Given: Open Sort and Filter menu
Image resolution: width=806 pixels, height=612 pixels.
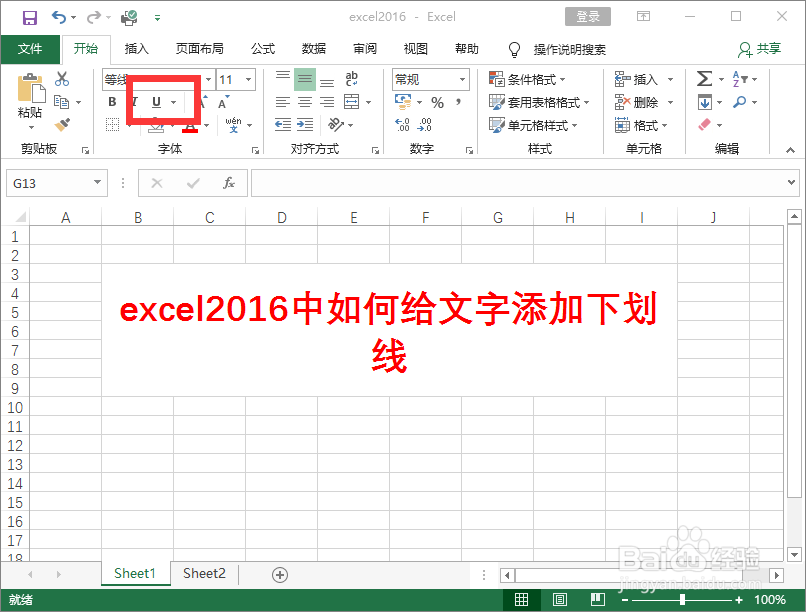Looking at the screenshot, I should 744,79.
